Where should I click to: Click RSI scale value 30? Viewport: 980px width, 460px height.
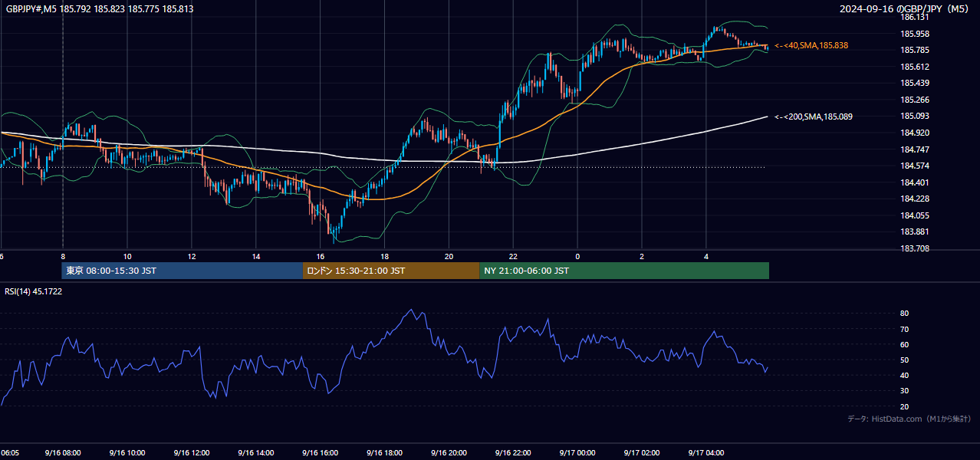[x=905, y=391]
